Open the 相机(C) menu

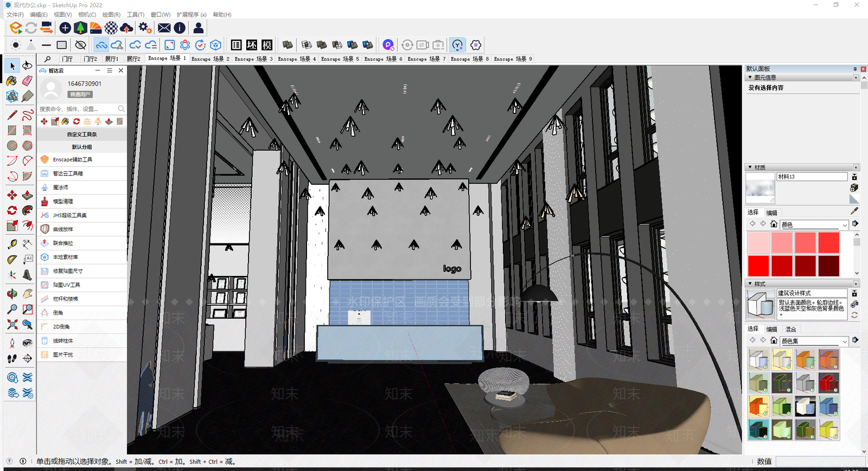[x=87, y=15]
